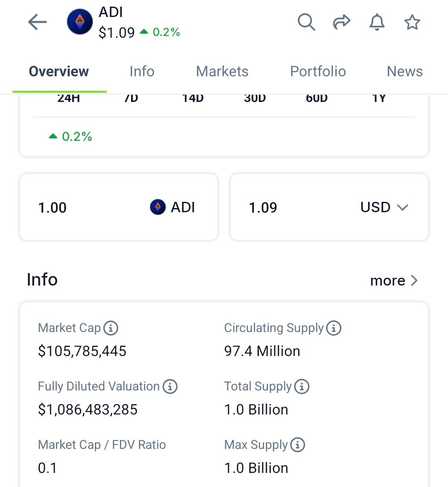Open search with the magnifier icon
The image size is (448, 487).
coord(306,22)
